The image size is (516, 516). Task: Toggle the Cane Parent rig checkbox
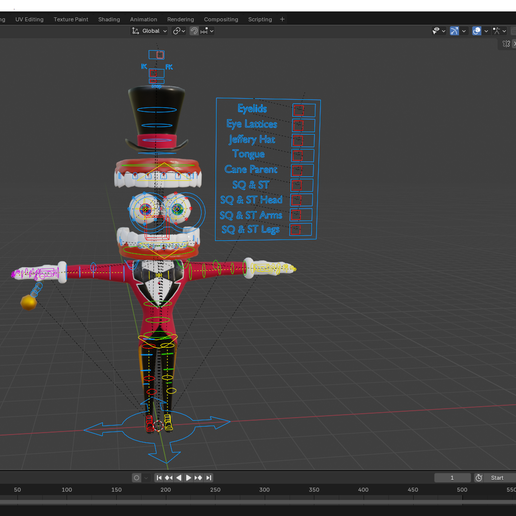[302, 170]
